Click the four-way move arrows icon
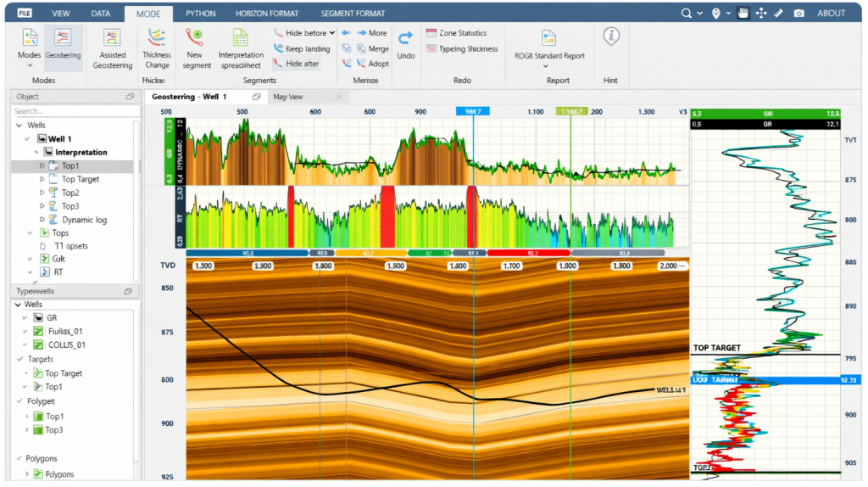Viewport: 868px width, 487px height. [761, 14]
